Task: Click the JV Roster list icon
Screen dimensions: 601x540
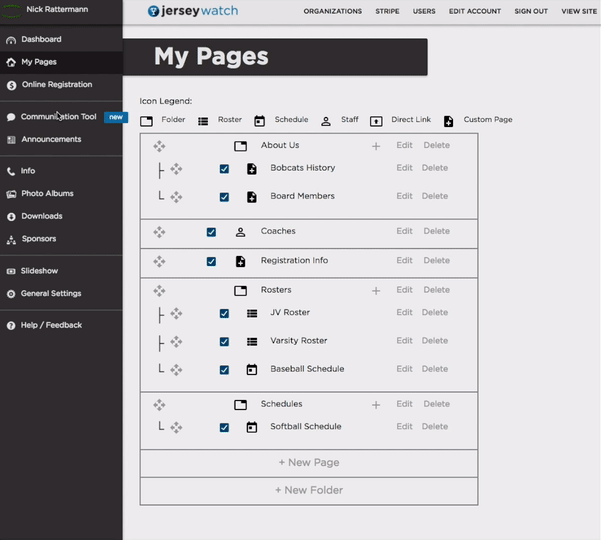Action: point(252,313)
